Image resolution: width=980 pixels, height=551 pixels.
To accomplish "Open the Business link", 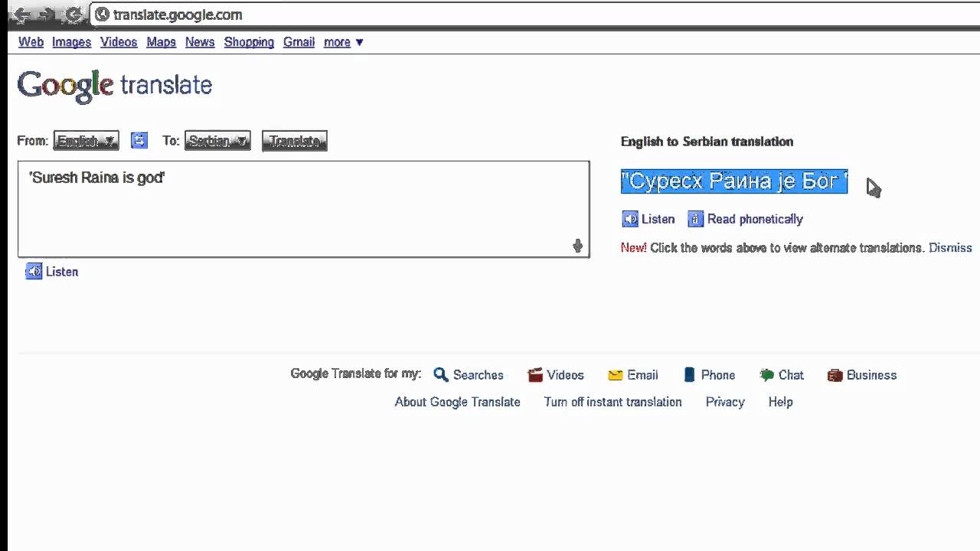I will click(871, 375).
